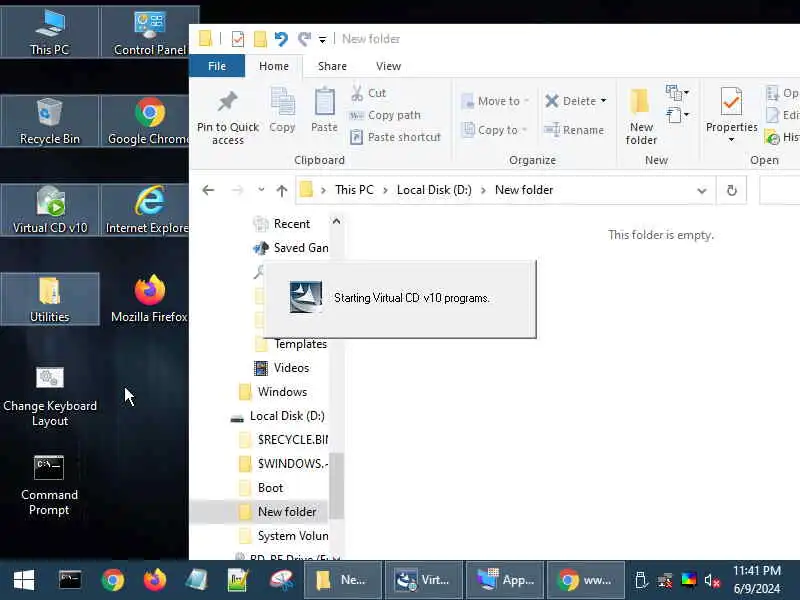Click Paste shortcut in ribbon
This screenshot has width=800, height=600.
pos(395,137)
